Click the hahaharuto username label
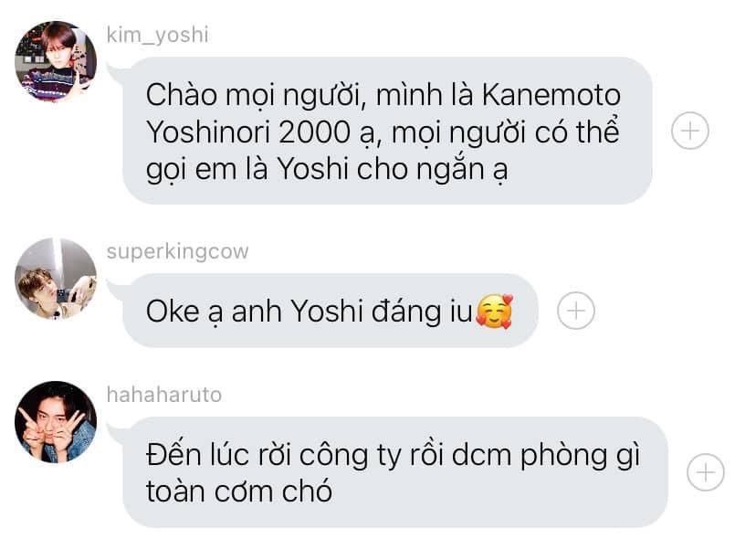Screen dimensions: 756x539 [164, 395]
